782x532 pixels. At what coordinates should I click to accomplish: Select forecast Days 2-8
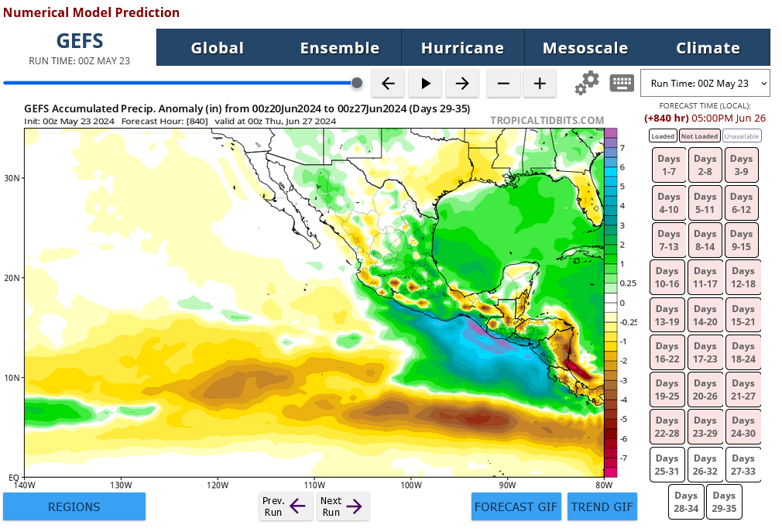click(x=705, y=165)
